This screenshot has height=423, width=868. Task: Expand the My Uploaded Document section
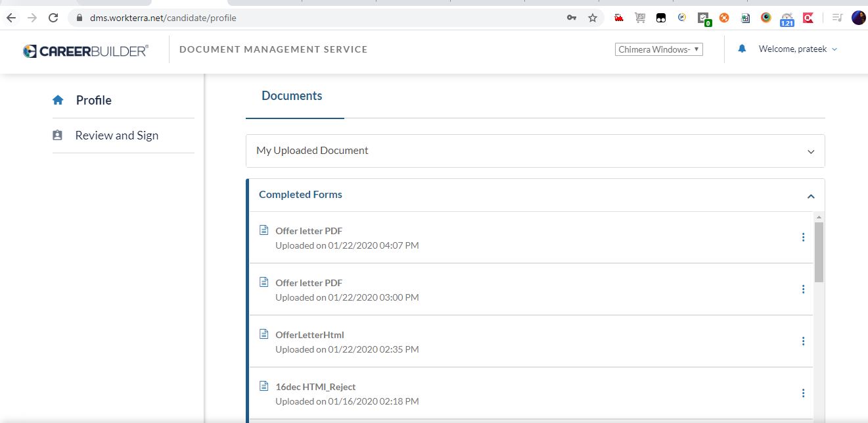(x=810, y=151)
